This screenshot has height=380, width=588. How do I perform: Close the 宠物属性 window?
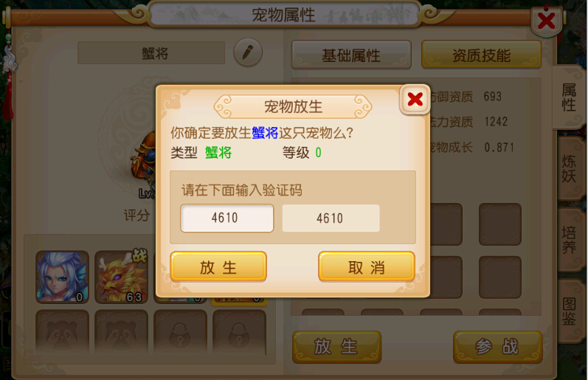[546, 20]
